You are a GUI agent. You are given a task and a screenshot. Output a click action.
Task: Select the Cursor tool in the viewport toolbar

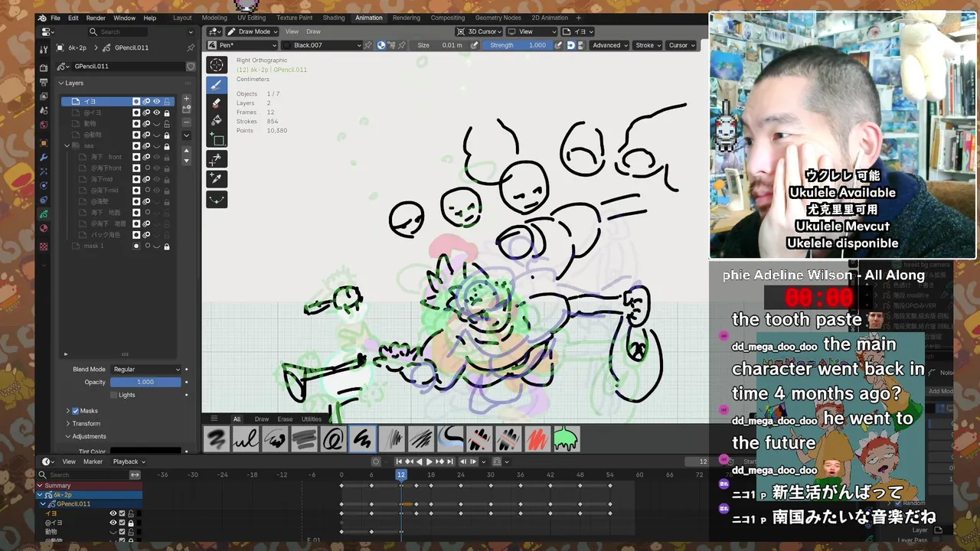click(217, 66)
